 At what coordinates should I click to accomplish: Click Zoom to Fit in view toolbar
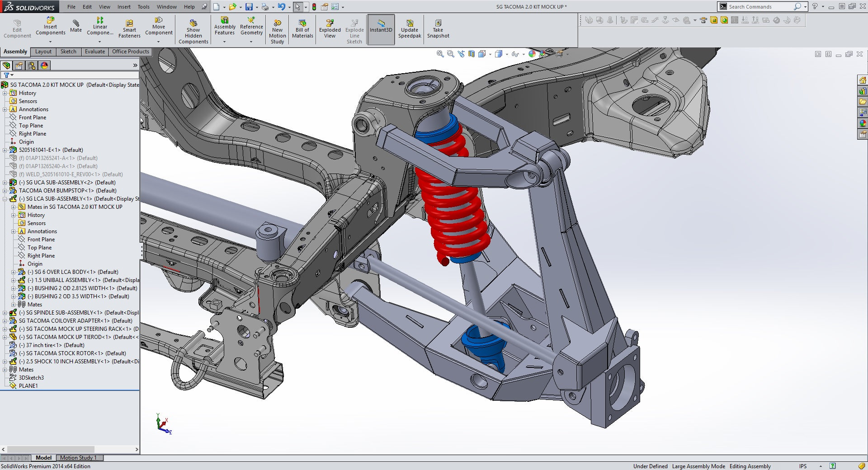pos(440,54)
